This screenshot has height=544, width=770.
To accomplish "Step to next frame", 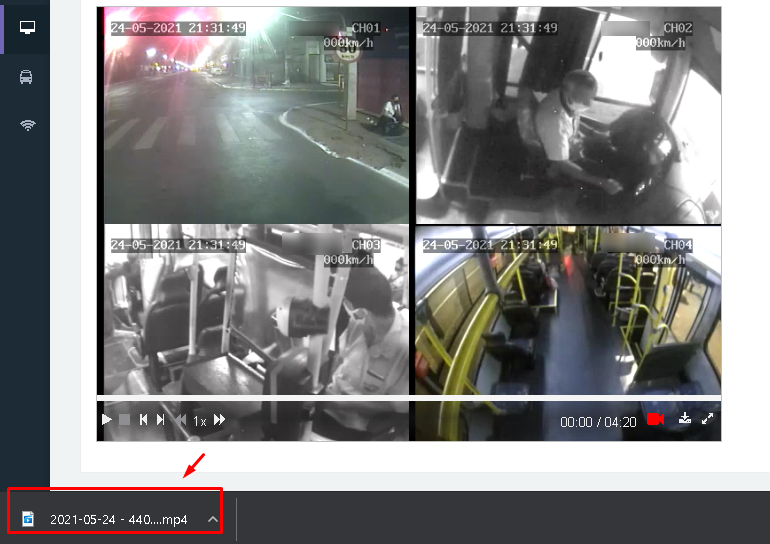I will (x=161, y=420).
